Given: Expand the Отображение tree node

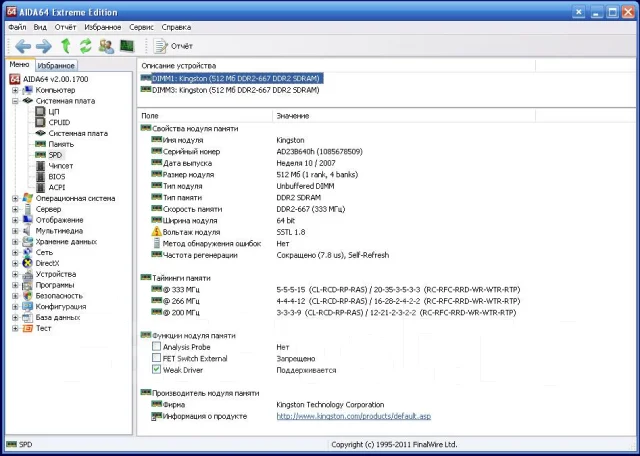Looking at the screenshot, I should tap(15, 220).
